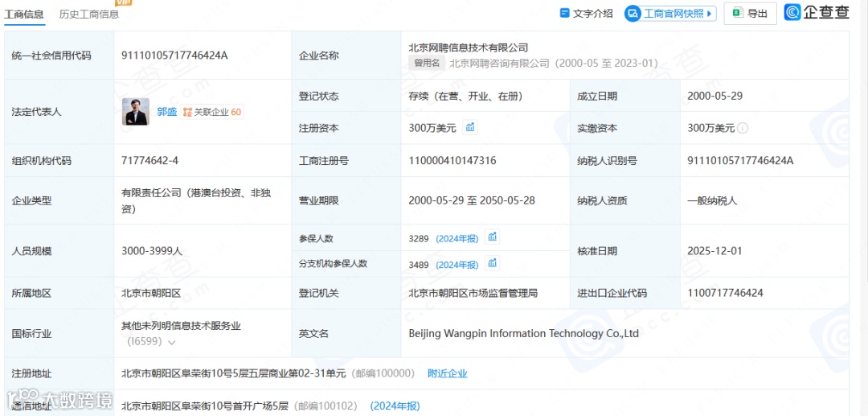The width and height of the screenshot is (868, 416).
Task: Select registration authority 北京市朝阳区市场监督管理局
Action: (473, 293)
